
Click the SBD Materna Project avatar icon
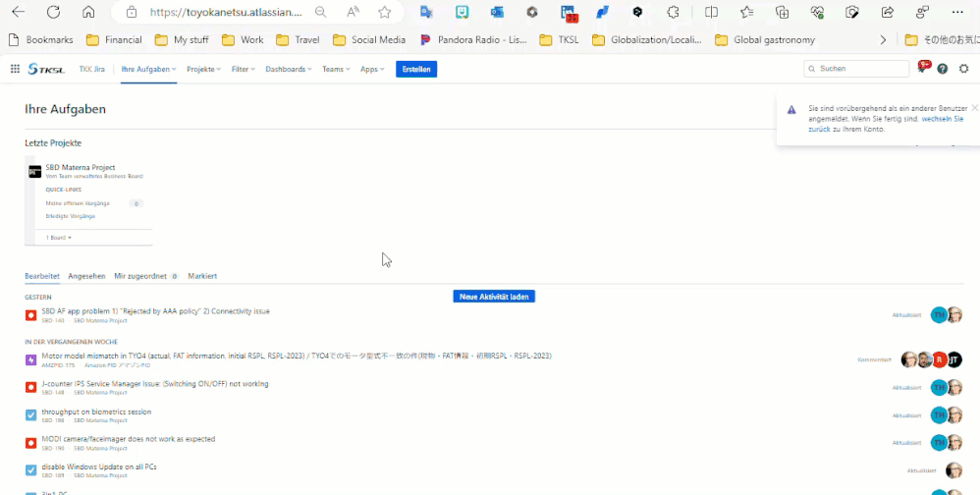(35, 171)
